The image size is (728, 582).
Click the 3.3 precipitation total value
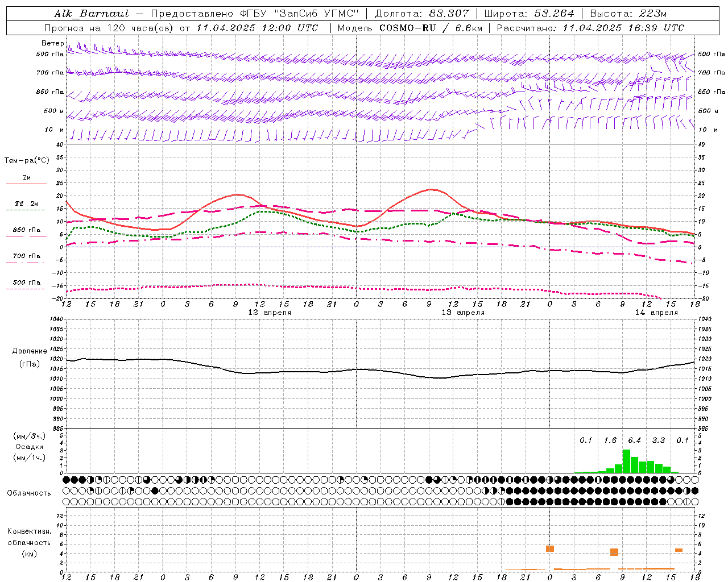click(x=659, y=440)
